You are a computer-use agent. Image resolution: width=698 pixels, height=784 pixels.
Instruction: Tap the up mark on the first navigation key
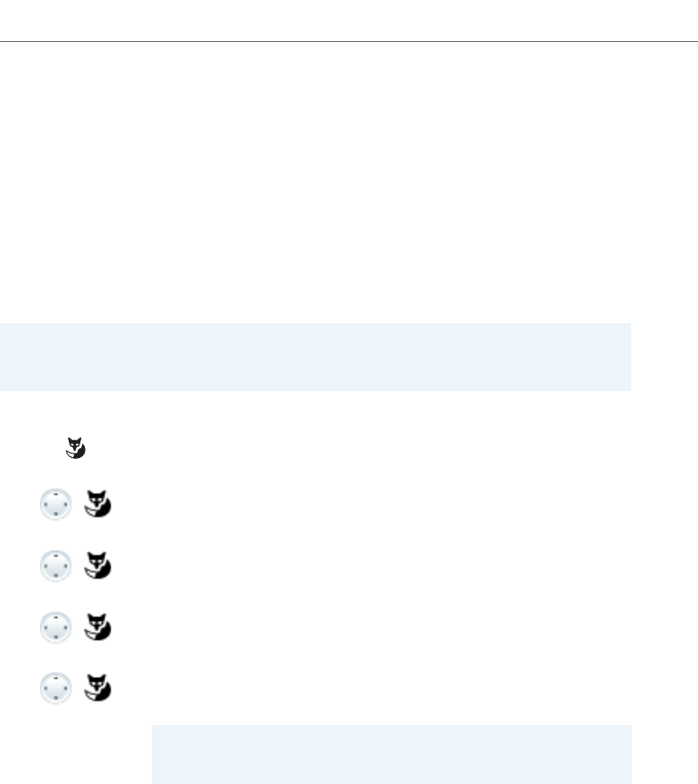(x=56, y=494)
